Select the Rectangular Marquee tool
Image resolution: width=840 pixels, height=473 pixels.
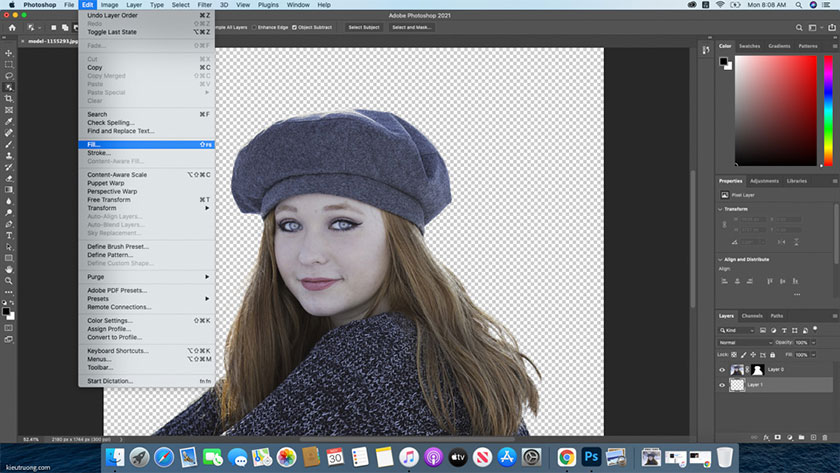click(x=9, y=64)
